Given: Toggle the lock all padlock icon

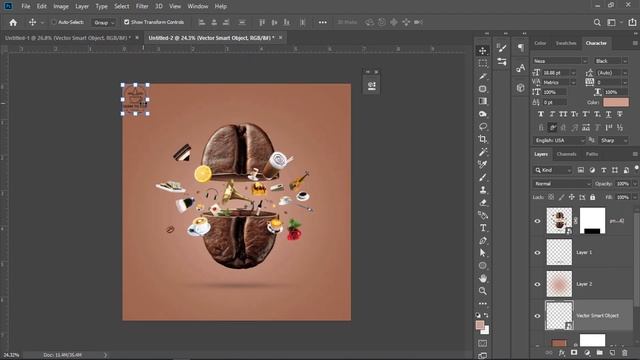Looking at the screenshot, I should (592, 197).
